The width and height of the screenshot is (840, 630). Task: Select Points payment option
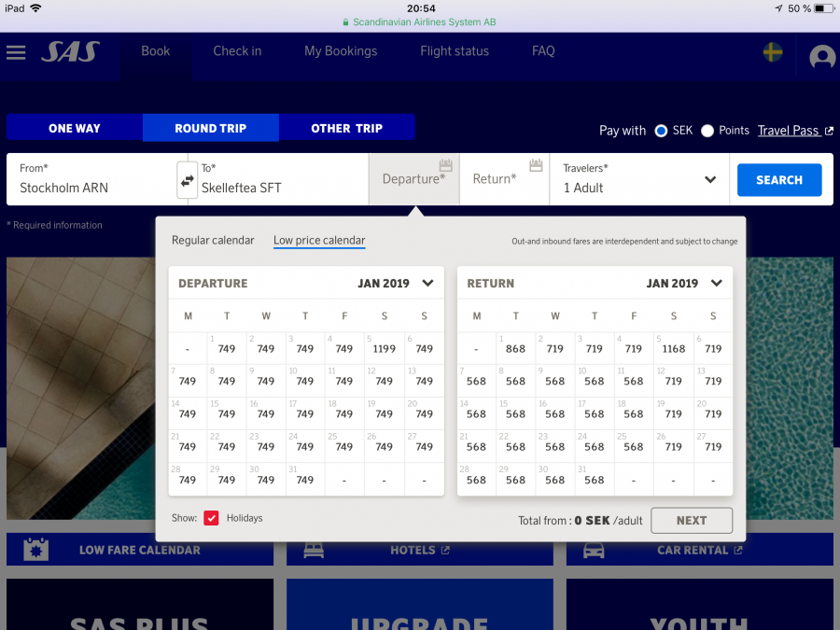[707, 131]
